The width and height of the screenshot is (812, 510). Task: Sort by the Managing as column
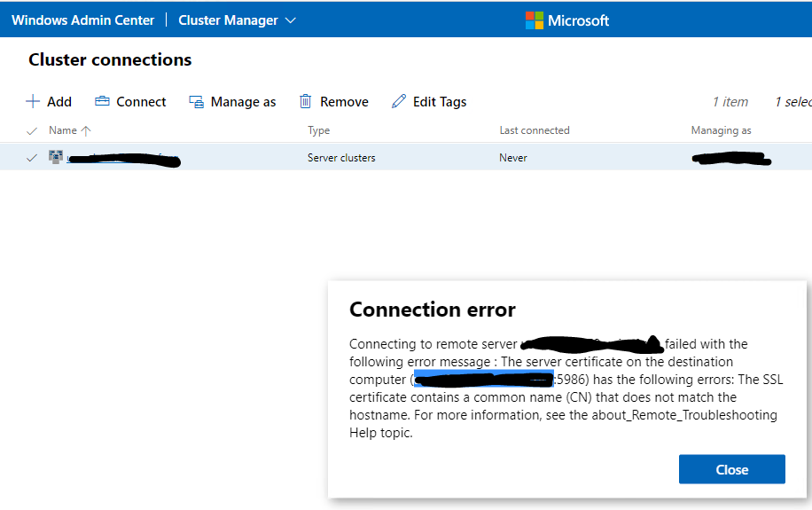coord(721,130)
